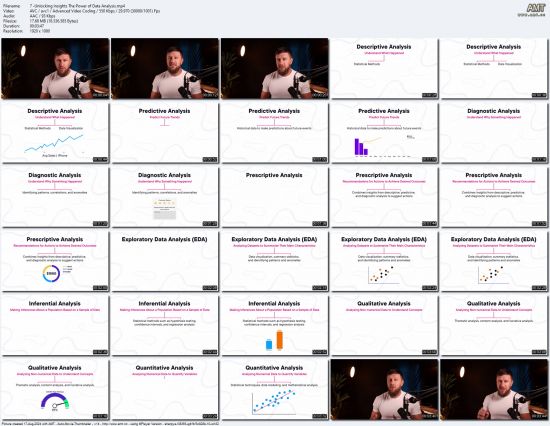The image size is (550, 426).
Task: Click the Duration value in the header
Action: click(x=36, y=26)
